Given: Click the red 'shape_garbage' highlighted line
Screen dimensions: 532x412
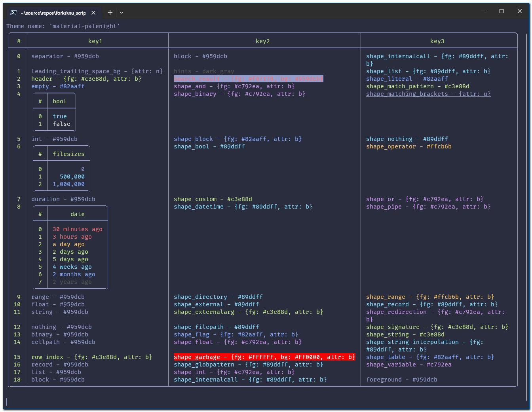Looking at the screenshot, I should click(x=264, y=357).
